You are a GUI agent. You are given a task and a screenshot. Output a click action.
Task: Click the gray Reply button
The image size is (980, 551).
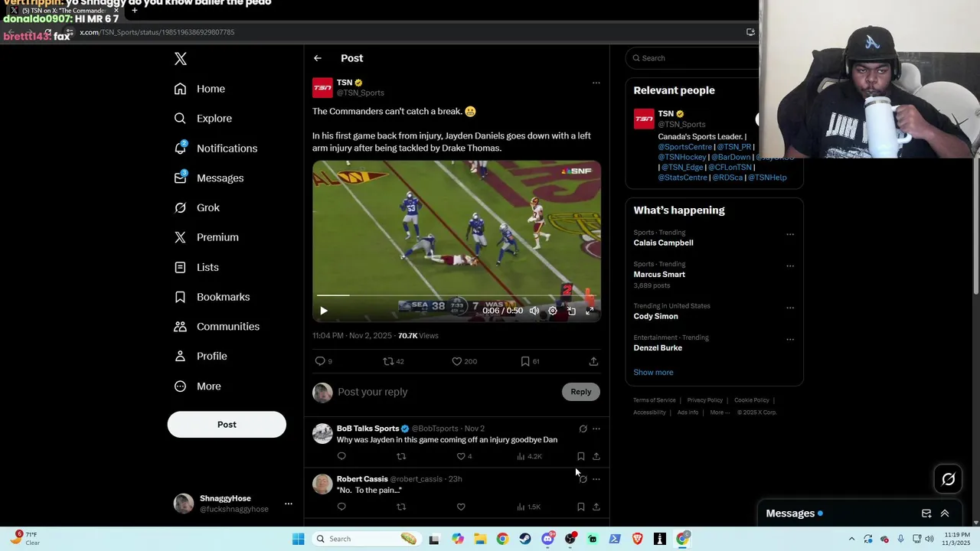581,392
